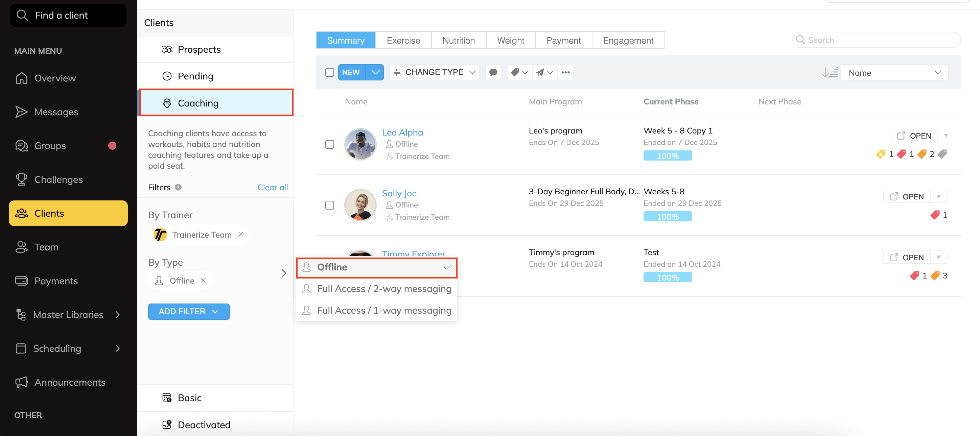Click the message bubble toolbar icon
Viewport: 980px width, 436px height.
(x=493, y=72)
